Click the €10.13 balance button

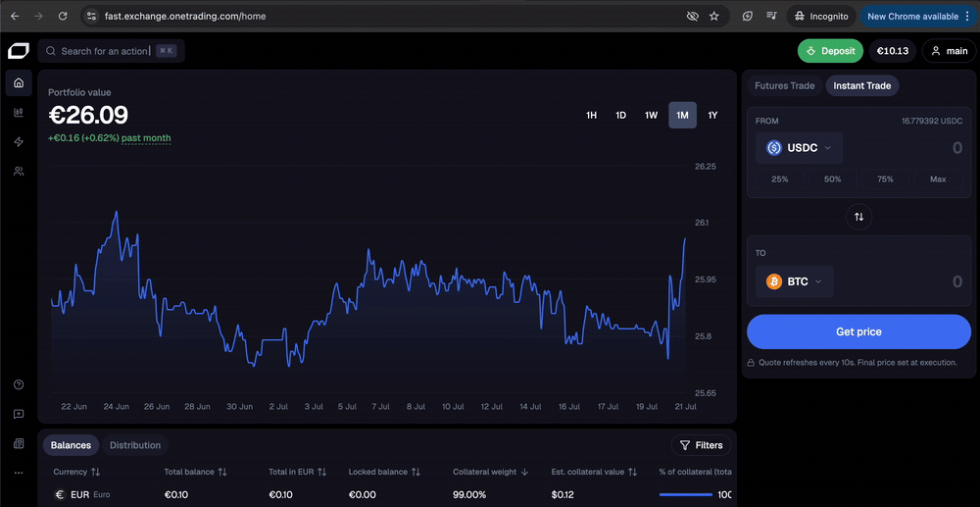pos(893,51)
